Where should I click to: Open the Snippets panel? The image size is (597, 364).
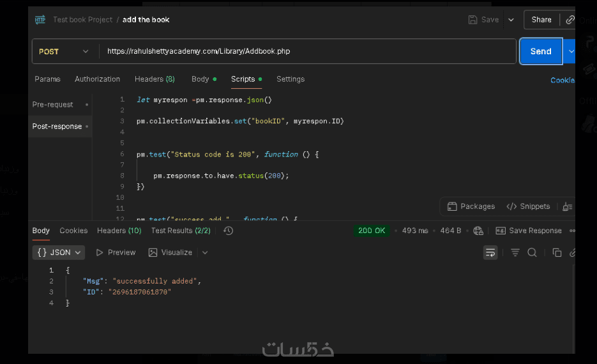click(x=528, y=206)
